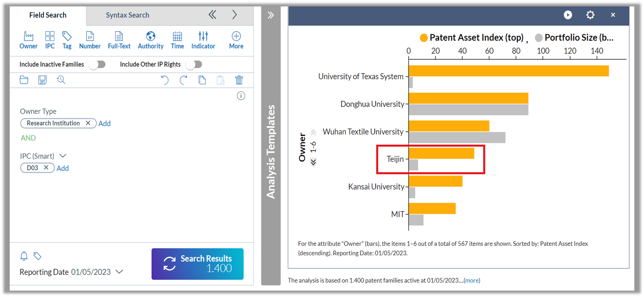Open saved search folder icon
Screen dimensions: 644x297
pyautogui.click(x=24, y=80)
